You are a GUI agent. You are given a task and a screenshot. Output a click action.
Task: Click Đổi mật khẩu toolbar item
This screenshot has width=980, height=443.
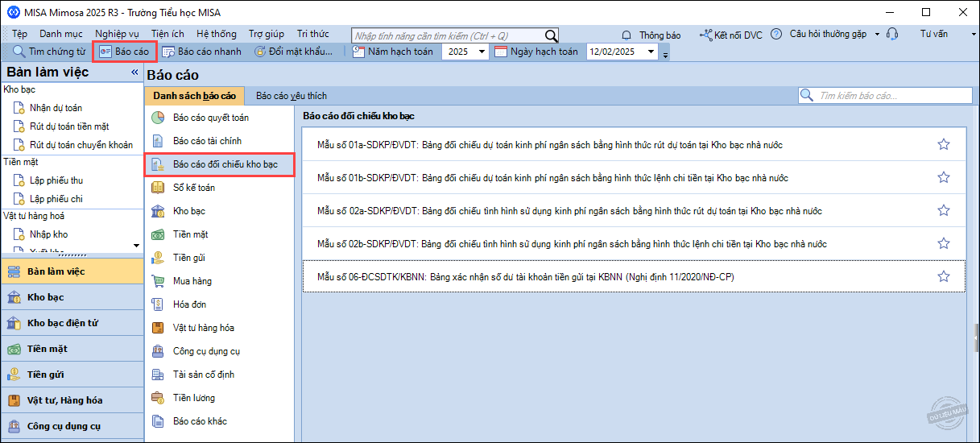[293, 52]
